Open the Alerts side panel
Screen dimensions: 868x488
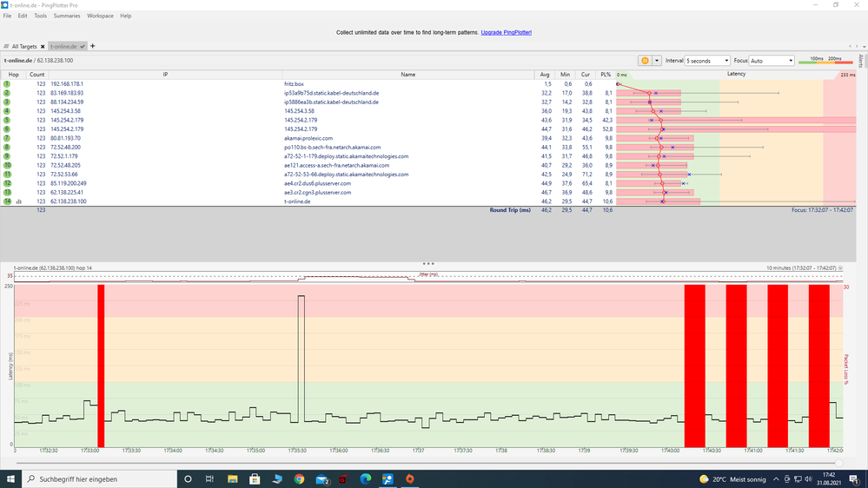coord(861,61)
